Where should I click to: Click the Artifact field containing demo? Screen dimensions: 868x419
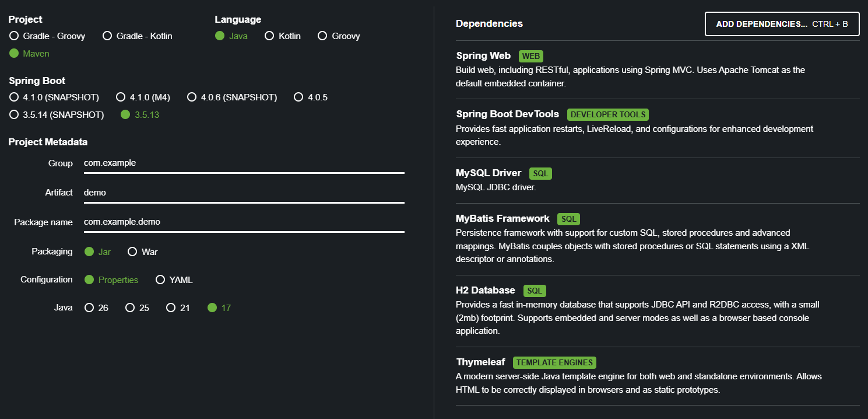click(x=175, y=193)
